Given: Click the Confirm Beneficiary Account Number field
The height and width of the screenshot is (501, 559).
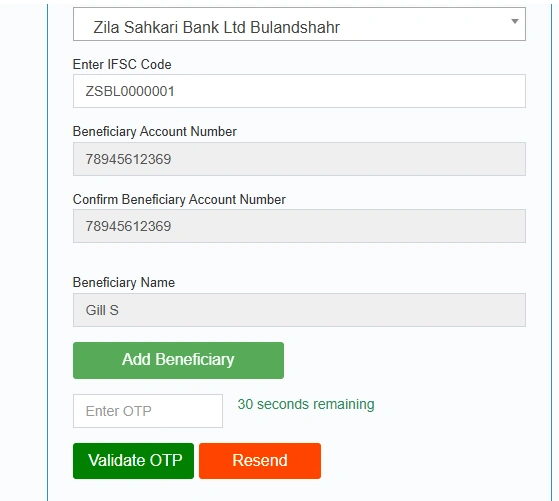Looking at the screenshot, I should 299,226.
